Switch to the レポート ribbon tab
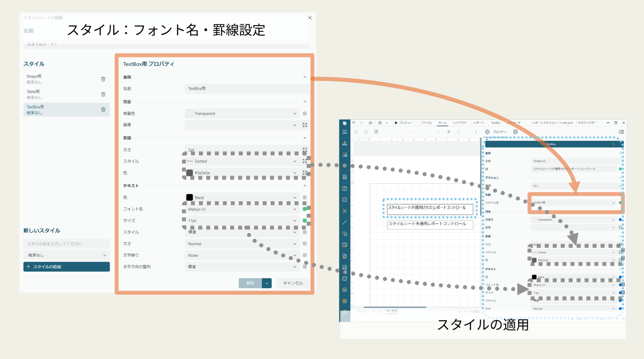Screen dimensions: 644x359 (x=478, y=122)
